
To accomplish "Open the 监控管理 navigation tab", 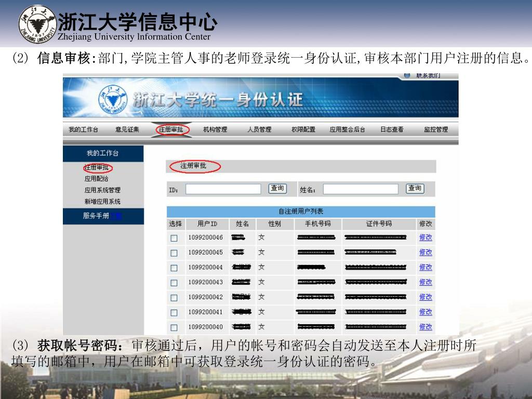I will click(436, 129).
